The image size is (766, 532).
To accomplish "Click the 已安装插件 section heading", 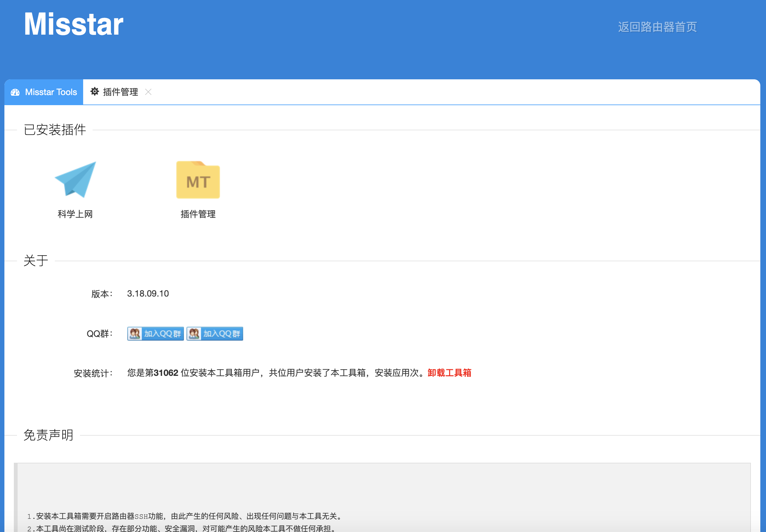I will (55, 130).
